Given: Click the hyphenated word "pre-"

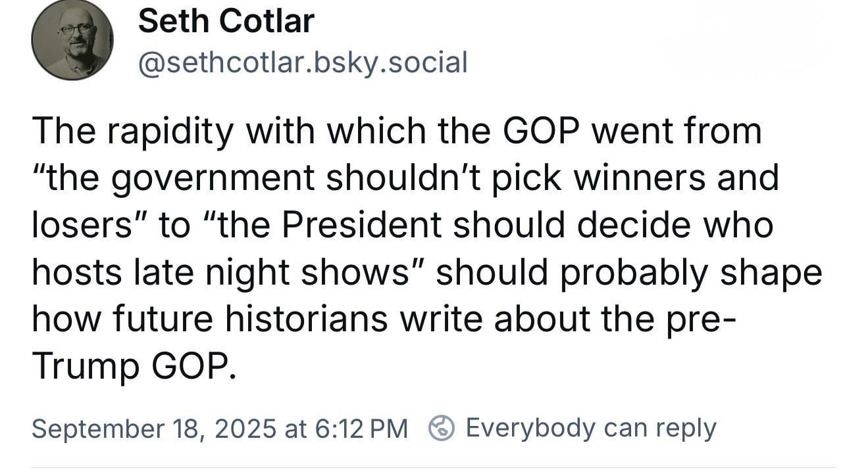Looking at the screenshot, I should click(x=699, y=321).
